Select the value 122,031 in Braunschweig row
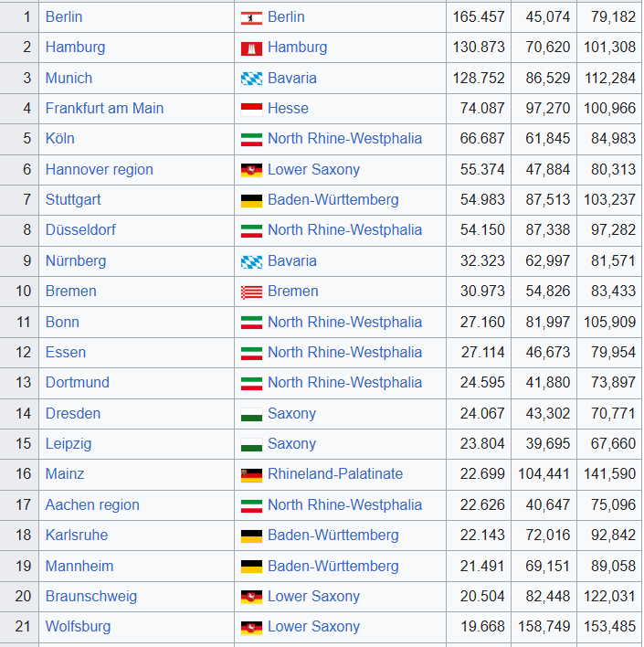Image resolution: width=644 pixels, height=647 pixels. tap(610, 597)
